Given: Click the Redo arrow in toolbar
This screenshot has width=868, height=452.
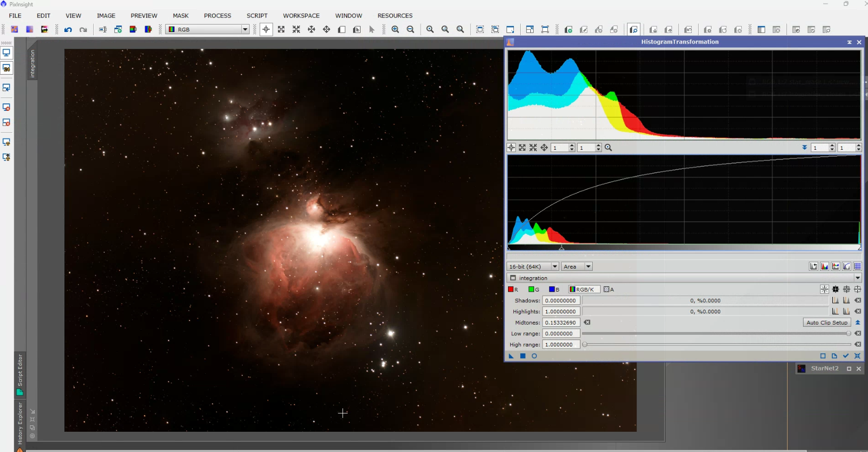Looking at the screenshot, I should click(83, 30).
